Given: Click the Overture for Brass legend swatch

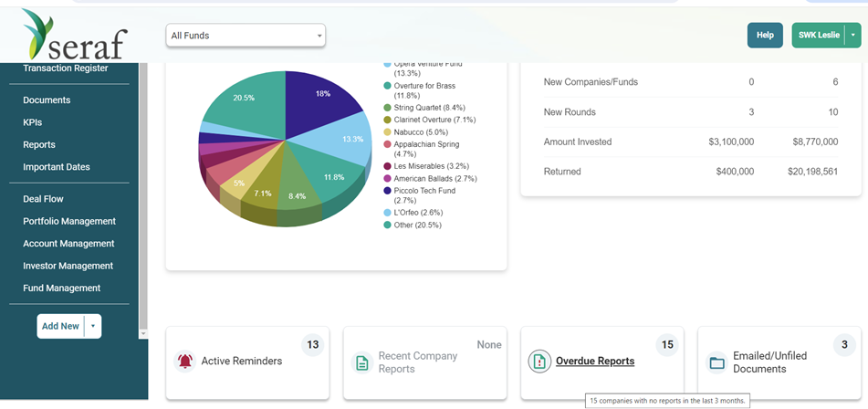Looking at the screenshot, I should tap(388, 86).
